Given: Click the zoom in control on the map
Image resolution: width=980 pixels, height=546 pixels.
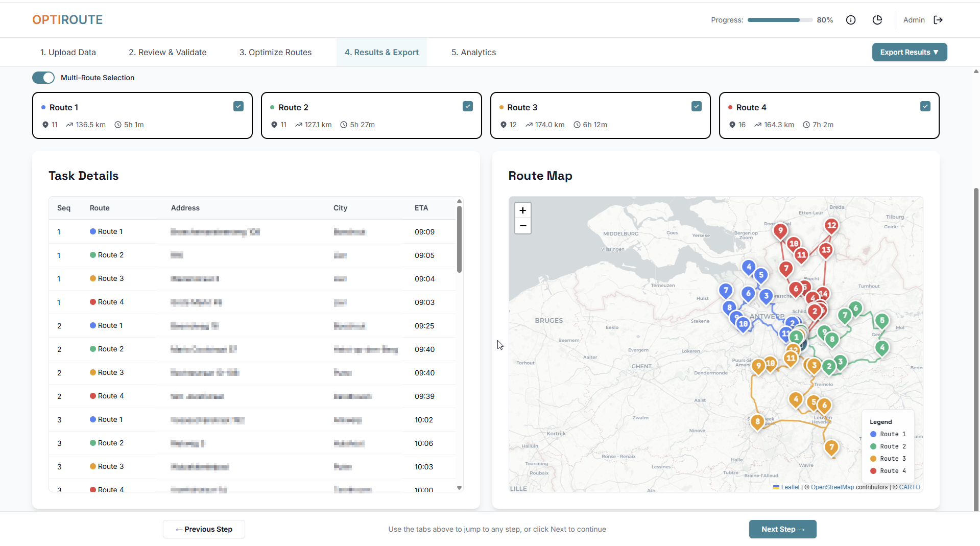Looking at the screenshot, I should point(522,210).
